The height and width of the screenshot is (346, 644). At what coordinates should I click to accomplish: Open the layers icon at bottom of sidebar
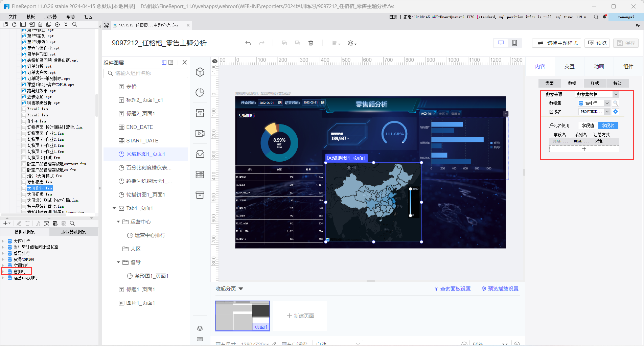[200, 328]
